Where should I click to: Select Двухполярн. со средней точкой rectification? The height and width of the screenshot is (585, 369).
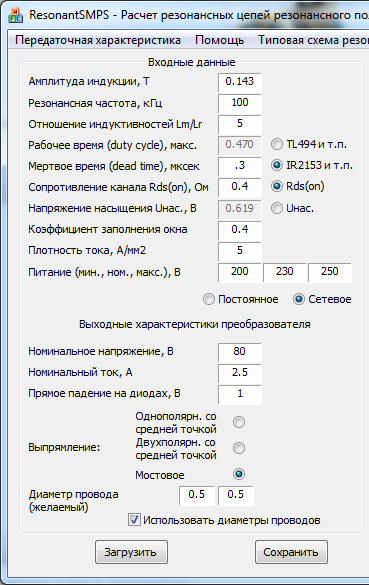[239, 448]
